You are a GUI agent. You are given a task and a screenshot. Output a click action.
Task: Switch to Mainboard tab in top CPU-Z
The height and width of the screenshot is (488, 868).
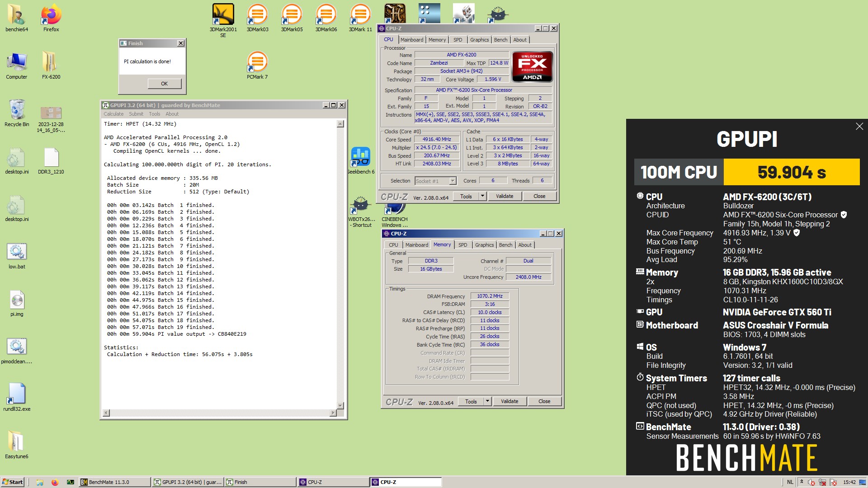(x=412, y=40)
